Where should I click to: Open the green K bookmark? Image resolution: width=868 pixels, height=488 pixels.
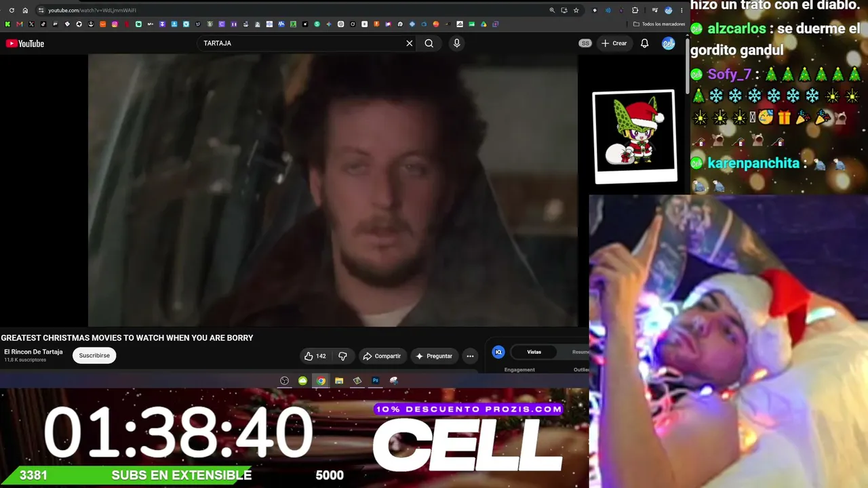pyautogui.click(x=7, y=24)
